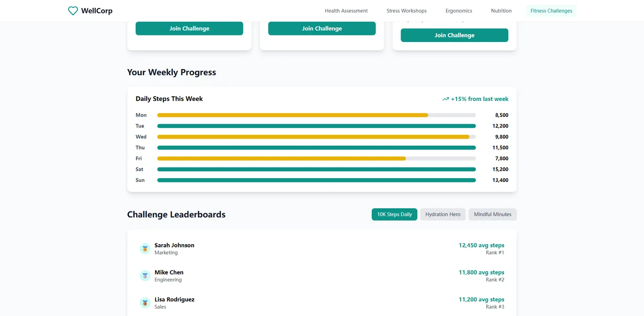Click Friday's yellow steps progress bar
This screenshot has height=316, width=644.
pyautogui.click(x=282, y=158)
